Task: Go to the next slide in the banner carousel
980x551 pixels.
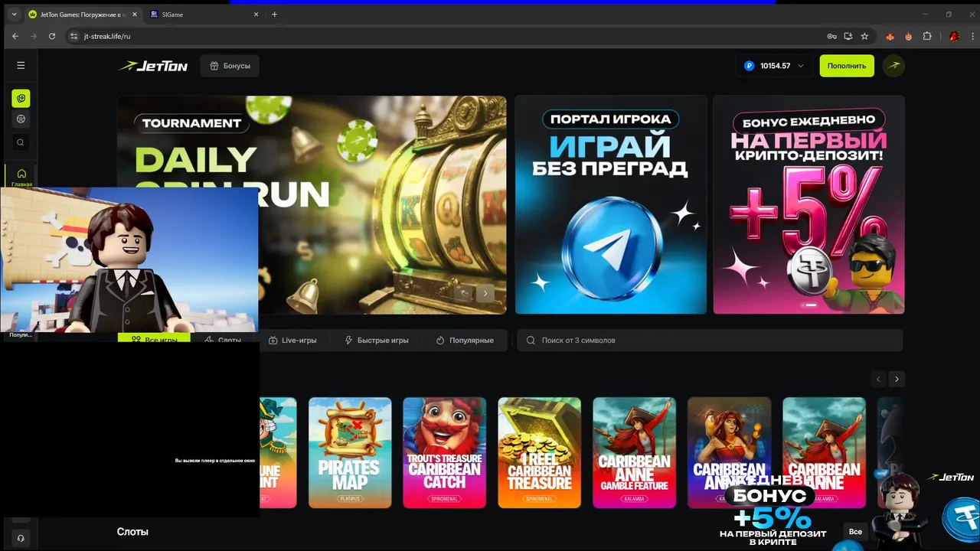Action: coord(485,293)
